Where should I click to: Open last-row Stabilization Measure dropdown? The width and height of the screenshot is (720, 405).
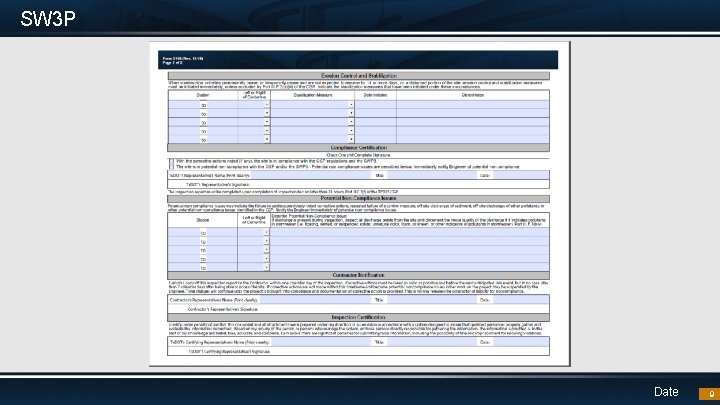pyautogui.click(x=351, y=139)
